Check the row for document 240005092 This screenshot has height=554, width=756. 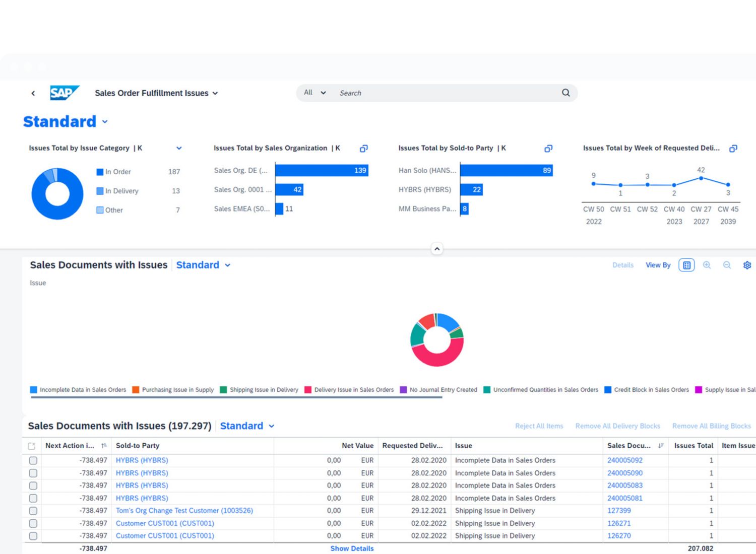tap(33, 460)
